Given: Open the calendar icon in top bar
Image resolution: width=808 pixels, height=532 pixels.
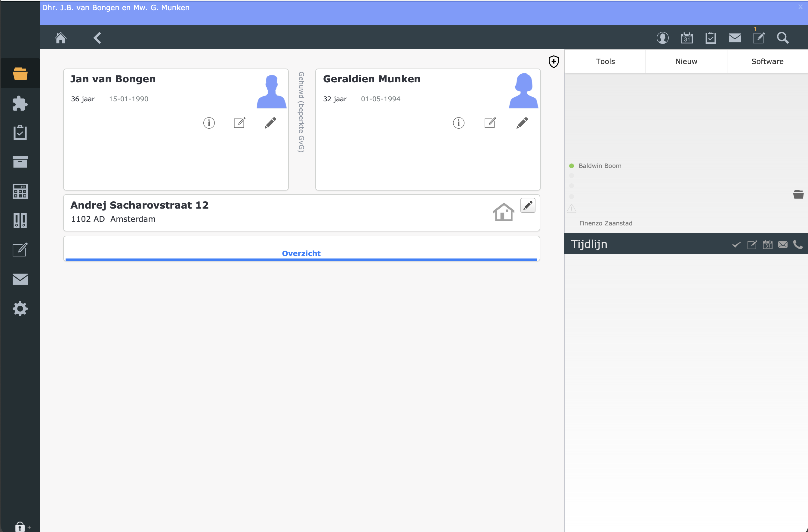Looking at the screenshot, I should (x=686, y=38).
